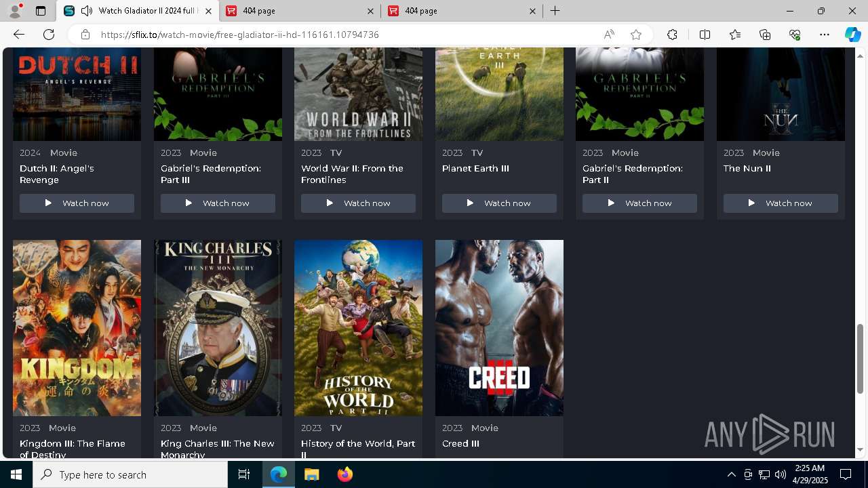Reload the page with the Refresh icon

pos(49,35)
